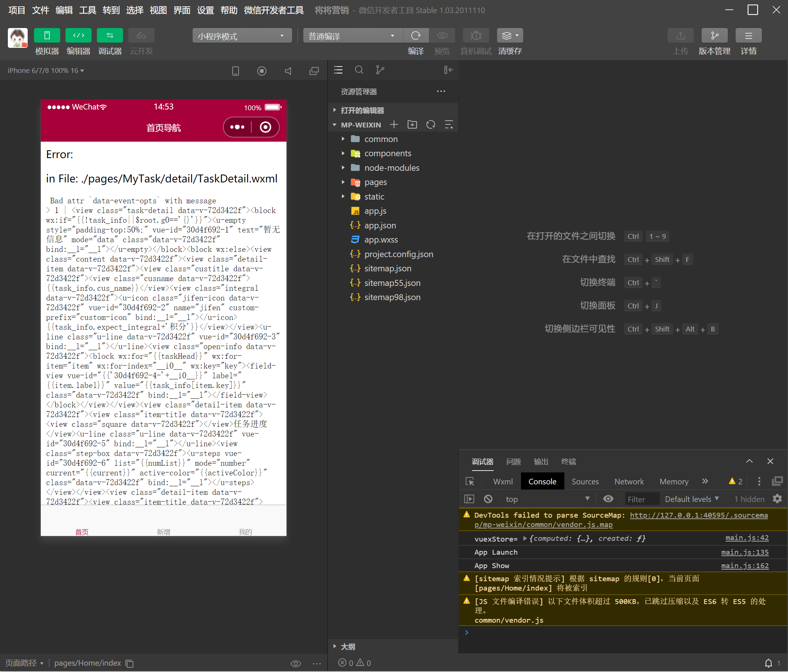Click the simulator device rotate icon
788x672 pixels.
[x=235, y=71]
